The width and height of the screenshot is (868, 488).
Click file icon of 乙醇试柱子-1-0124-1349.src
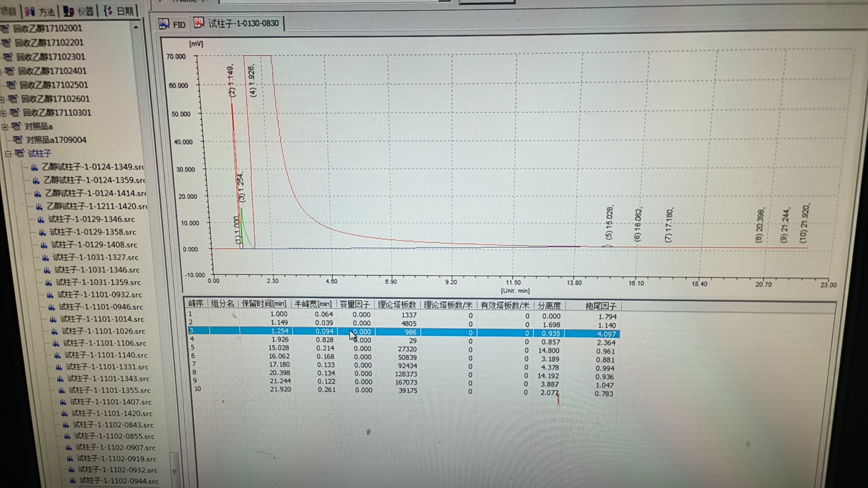point(34,167)
